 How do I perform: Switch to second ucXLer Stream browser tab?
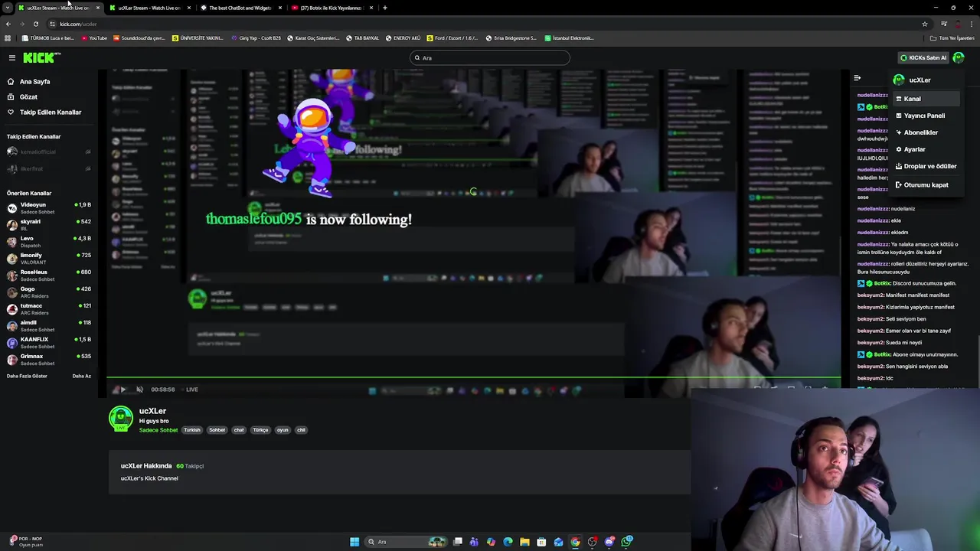[x=149, y=8]
